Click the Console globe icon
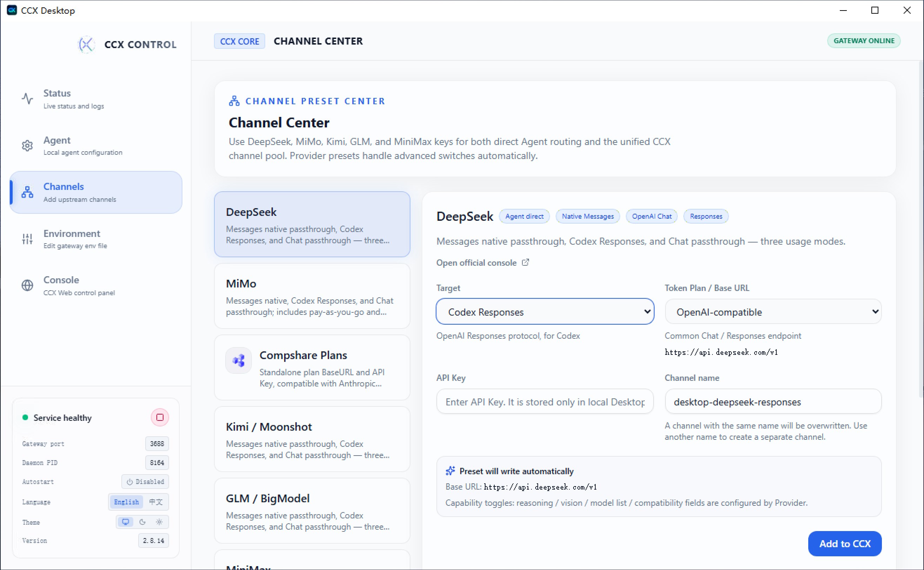 (x=27, y=285)
